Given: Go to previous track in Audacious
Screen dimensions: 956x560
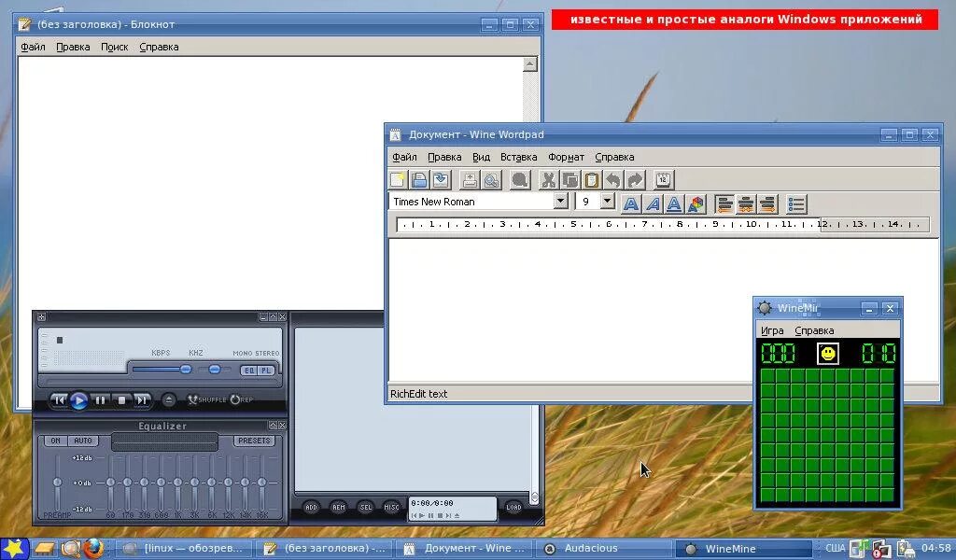Looking at the screenshot, I should (59, 400).
